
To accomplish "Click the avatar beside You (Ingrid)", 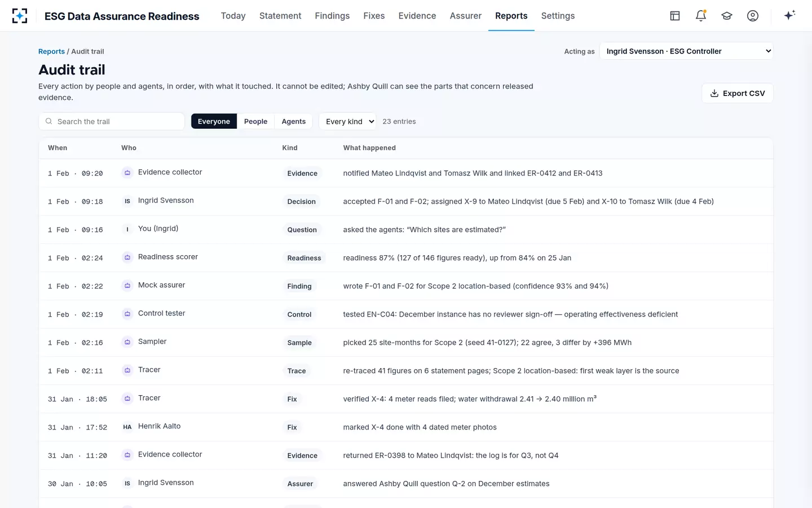I will [127, 229].
